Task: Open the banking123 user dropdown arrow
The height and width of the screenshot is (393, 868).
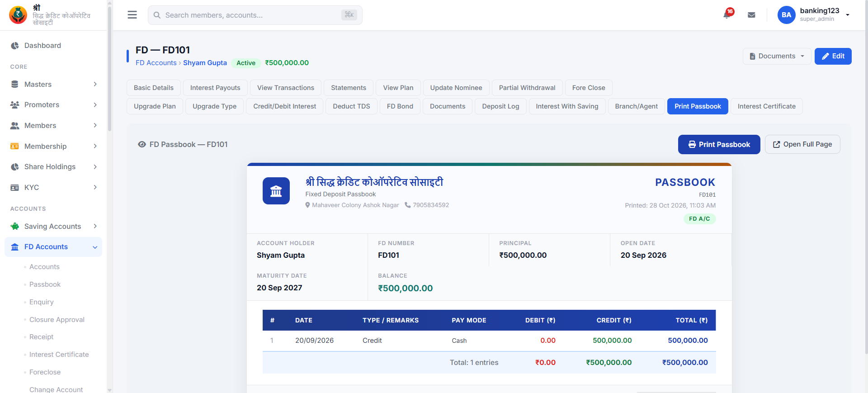Action: (848, 15)
